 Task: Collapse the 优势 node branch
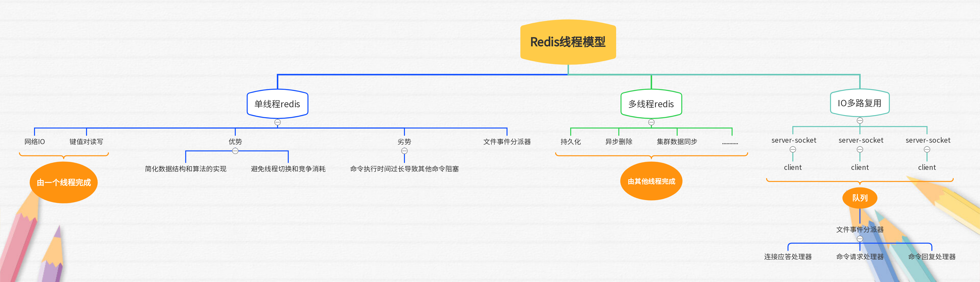point(235,151)
